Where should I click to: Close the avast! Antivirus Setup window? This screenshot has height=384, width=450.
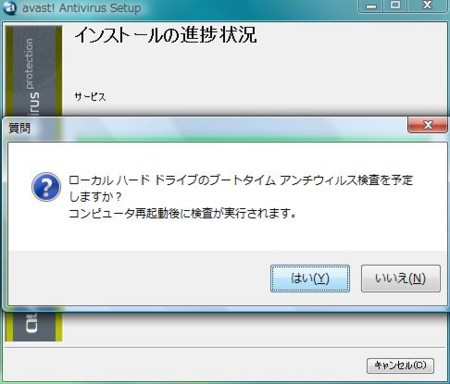tap(427, 6)
